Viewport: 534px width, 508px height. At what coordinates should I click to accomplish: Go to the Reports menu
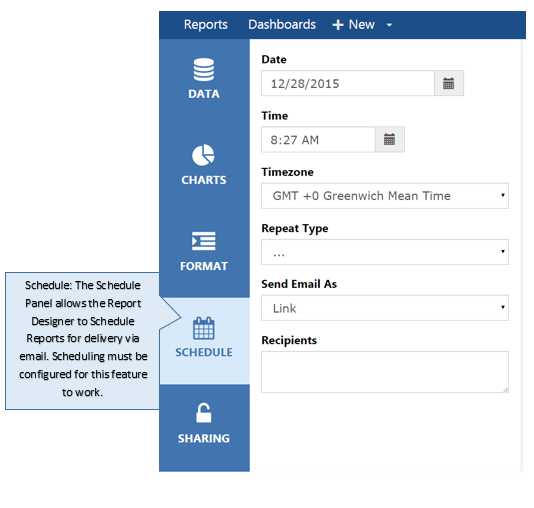tap(206, 25)
